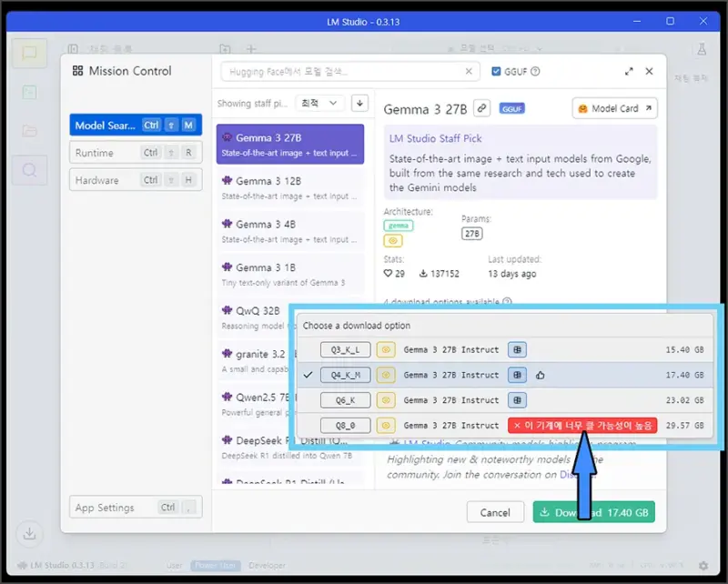Click the green Download 17.40 GB button
The image size is (728, 584).
[594, 512]
